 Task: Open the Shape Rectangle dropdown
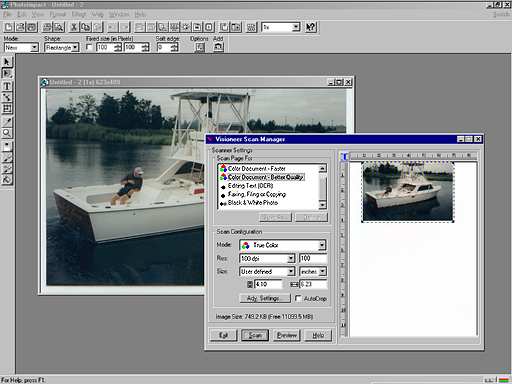[x=75, y=48]
